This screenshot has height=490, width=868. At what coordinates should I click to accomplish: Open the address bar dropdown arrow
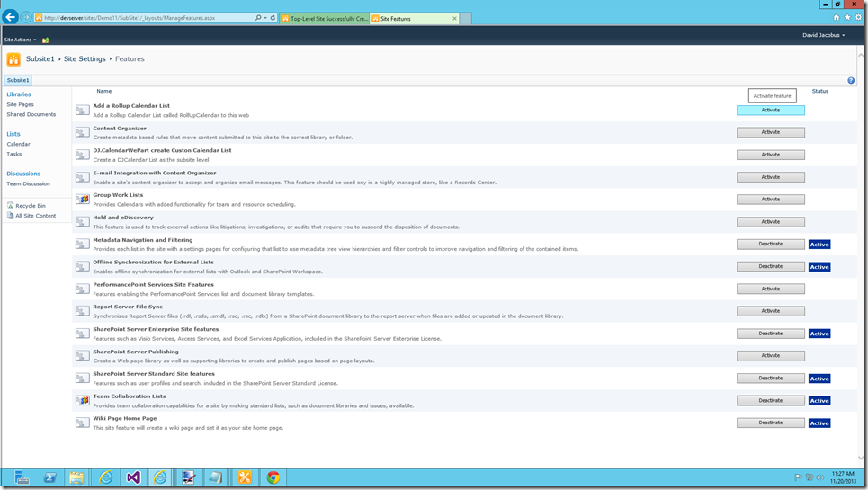tap(265, 18)
